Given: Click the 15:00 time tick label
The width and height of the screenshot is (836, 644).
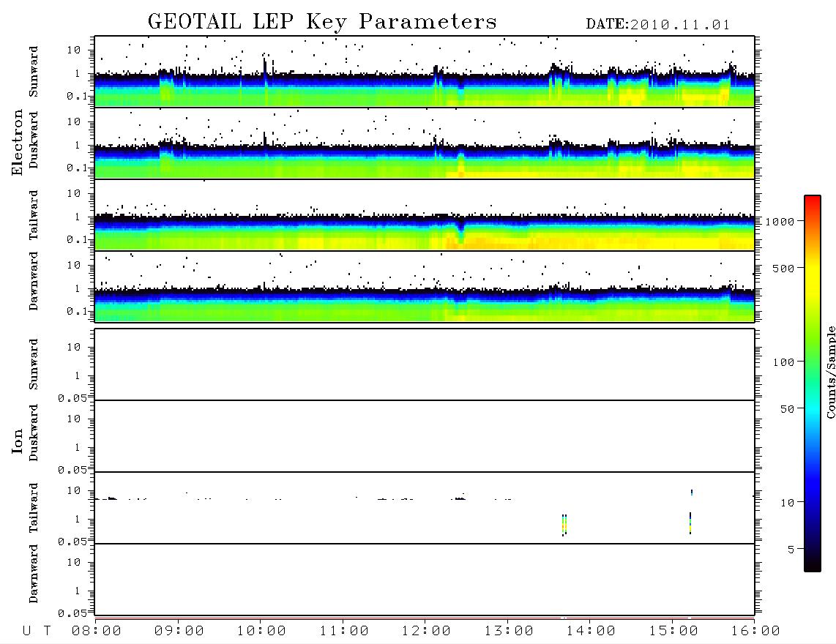Looking at the screenshot, I should [x=673, y=632].
